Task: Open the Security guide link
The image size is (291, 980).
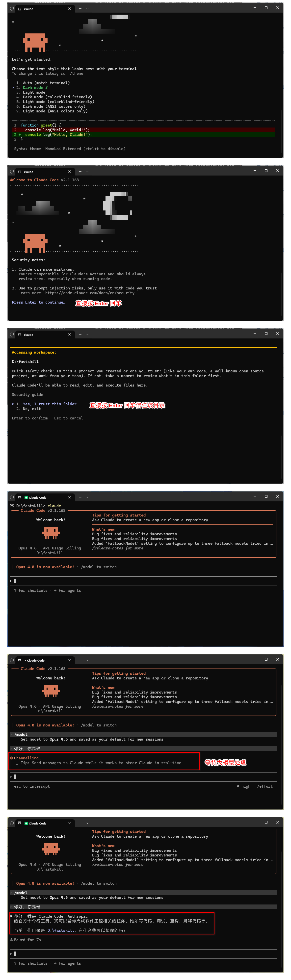Action: (x=27, y=394)
